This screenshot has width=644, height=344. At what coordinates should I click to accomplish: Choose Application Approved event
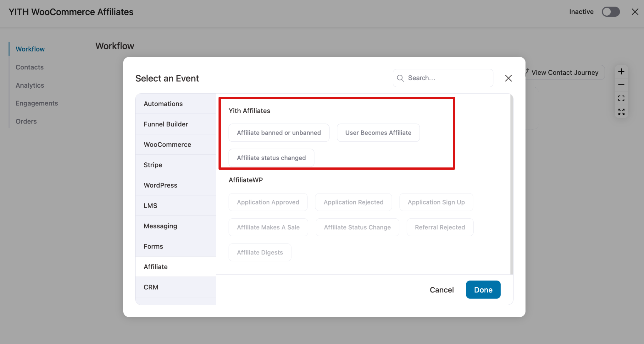click(268, 202)
